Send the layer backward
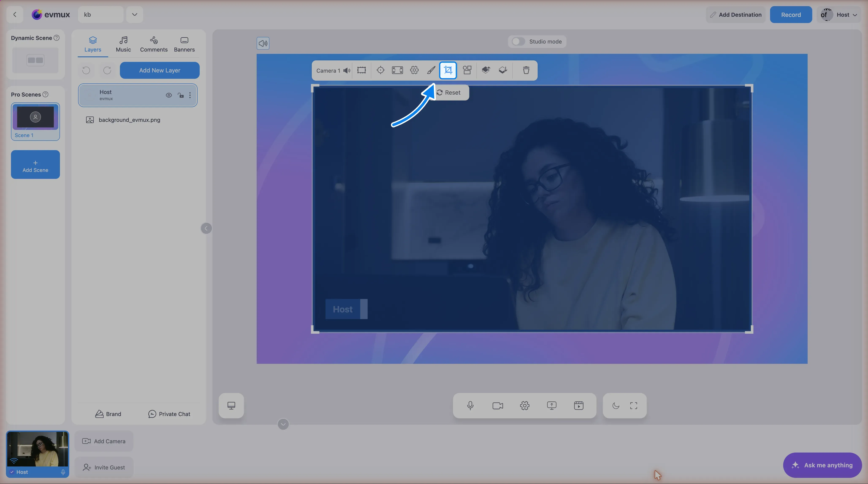Screen dimensions: 868x484 coord(503,70)
